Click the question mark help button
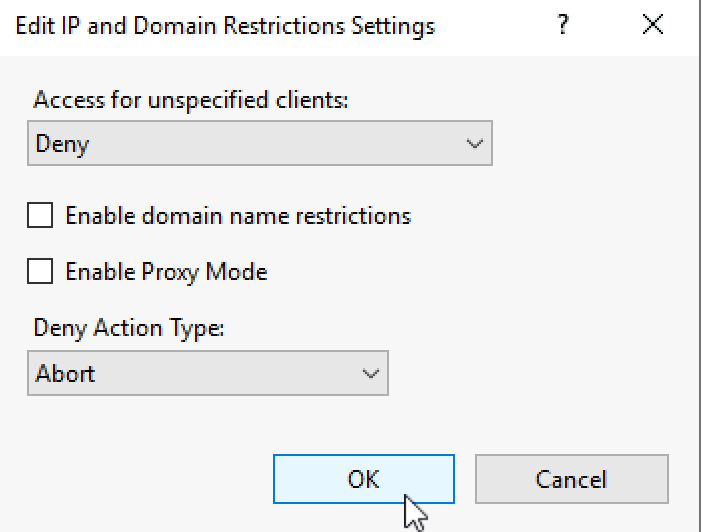This screenshot has height=532, width=704. 565,25
